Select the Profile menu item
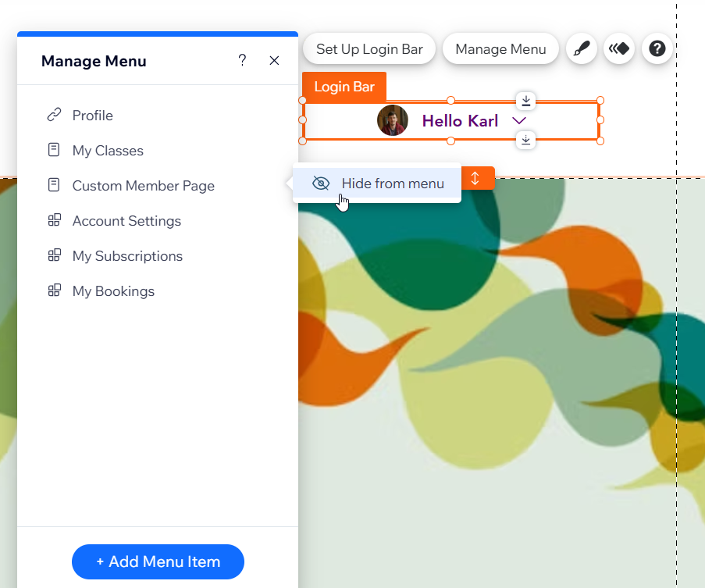Viewport: 705px width, 588px height. 92,116
